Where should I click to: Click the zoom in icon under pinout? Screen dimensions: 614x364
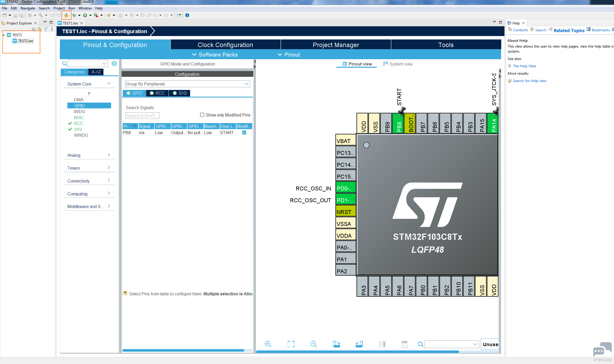[268, 344]
